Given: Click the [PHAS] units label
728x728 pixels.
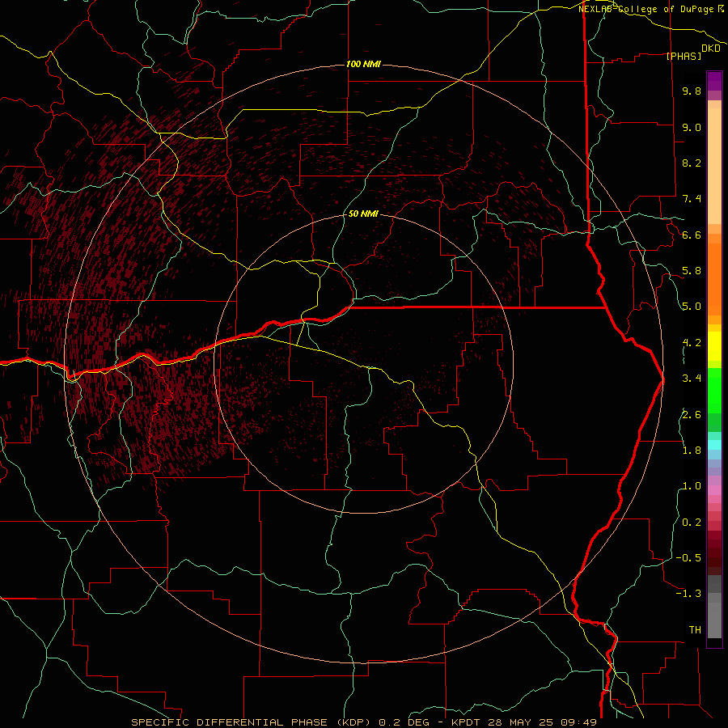Looking at the screenshot, I should (x=684, y=57).
